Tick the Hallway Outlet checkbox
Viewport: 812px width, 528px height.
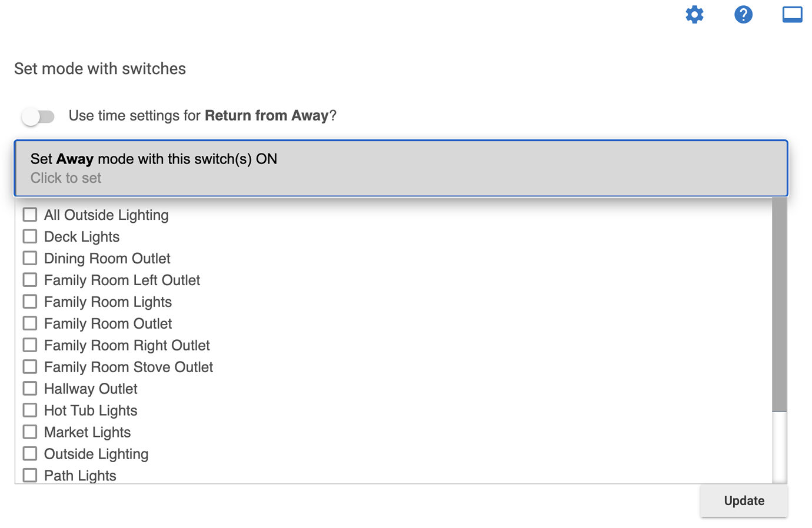pos(30,389)
